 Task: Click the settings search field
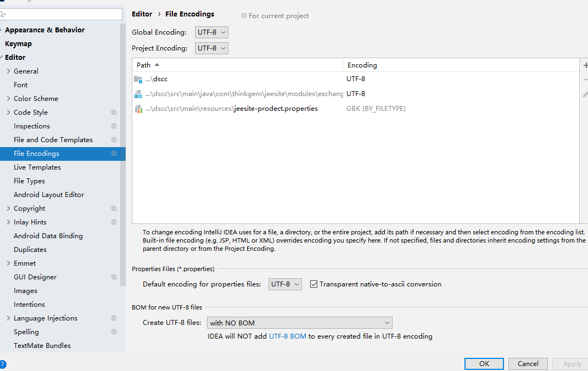click(61, 14)
